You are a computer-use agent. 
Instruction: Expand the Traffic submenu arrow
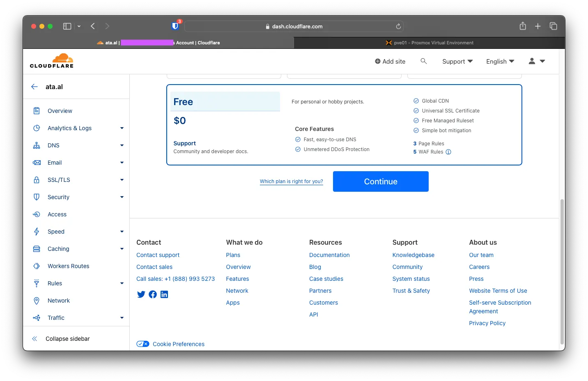[x=122, y=318]
